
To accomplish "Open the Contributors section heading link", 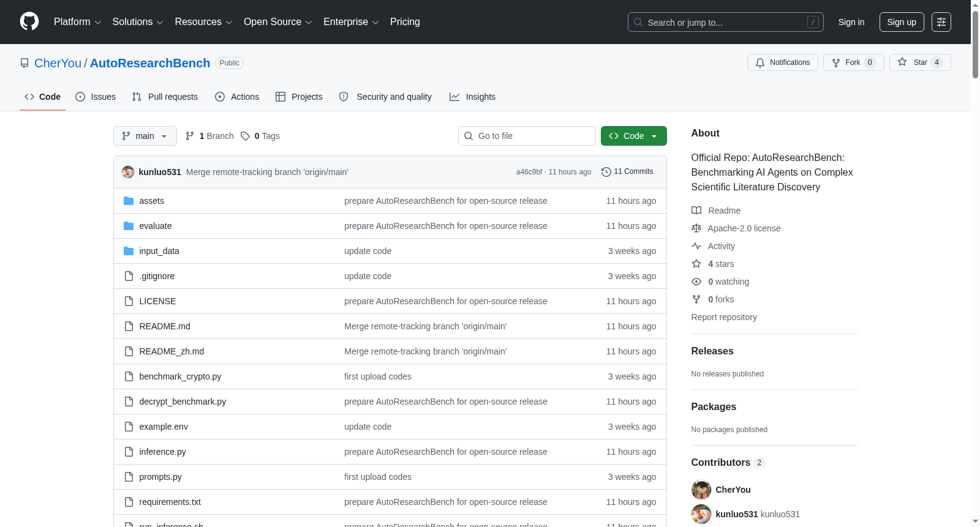I will pyautogui.click(x=728, y=463).
